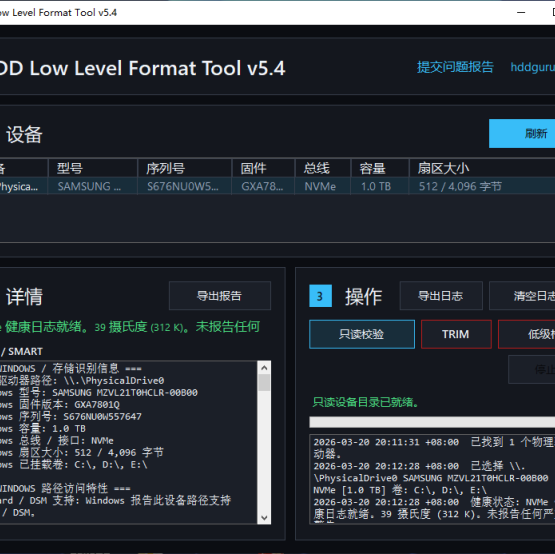This screenshot has width=555, height=554.
Task: Click the 固件 column header
Action: tap(263, 168)
